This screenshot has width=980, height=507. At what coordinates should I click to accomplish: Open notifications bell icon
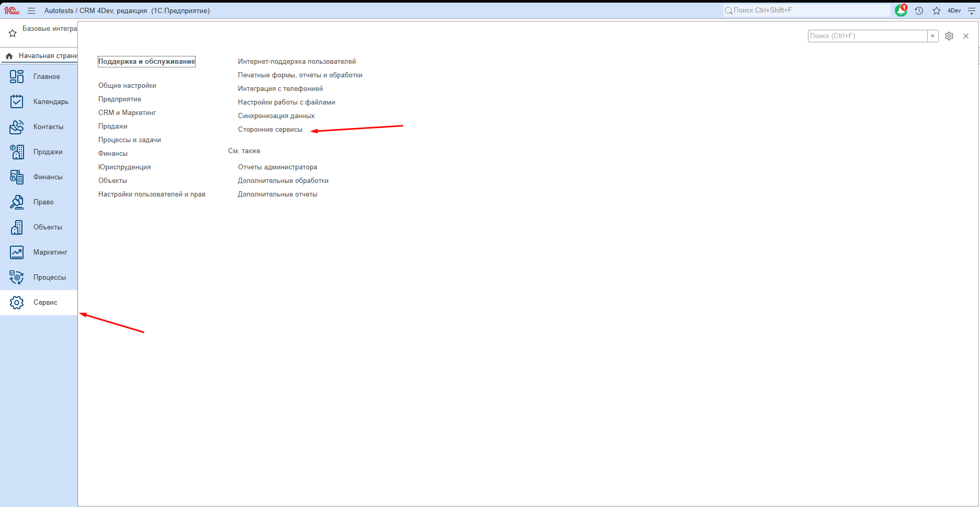[x=901, y=10]
